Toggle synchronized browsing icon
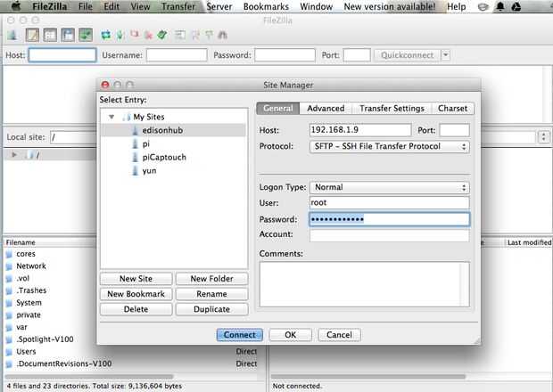Screen dimensions: 553x392 [209, 35]
